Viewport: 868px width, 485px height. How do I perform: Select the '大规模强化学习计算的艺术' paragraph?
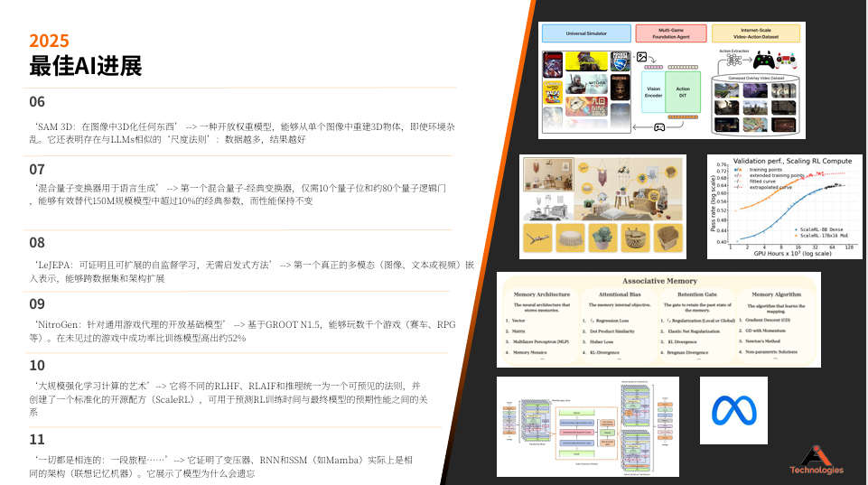[229, 399]
